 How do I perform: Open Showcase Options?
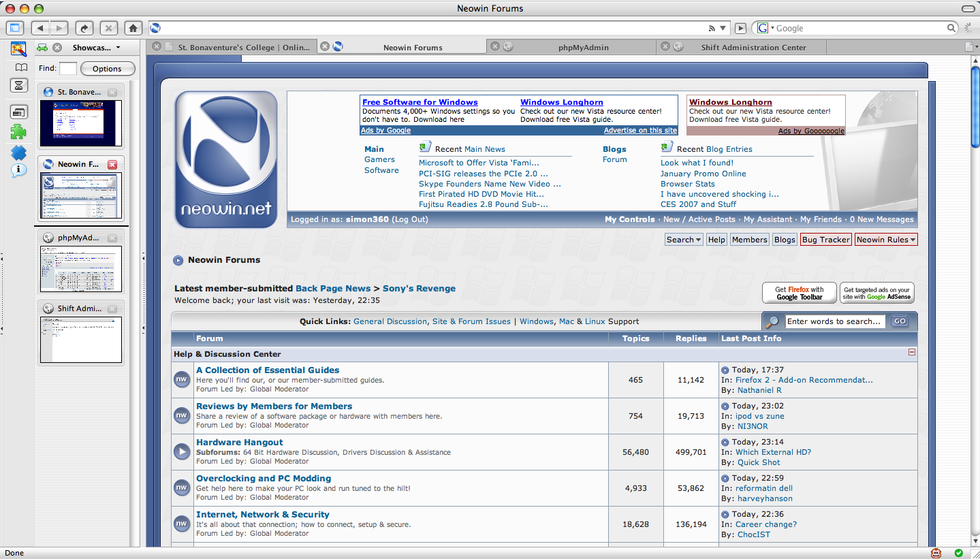tap(108, 69)
